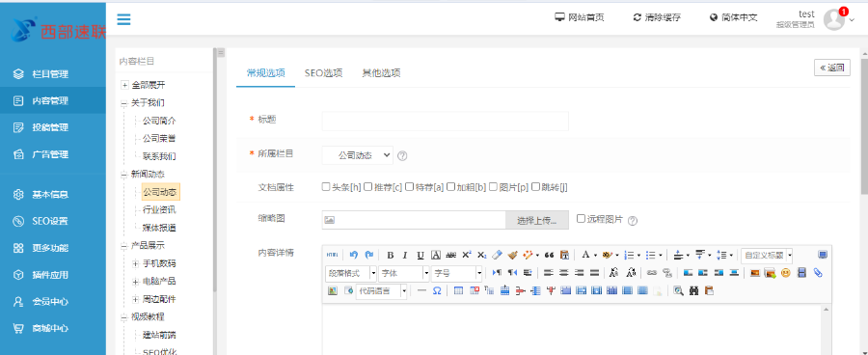Check the 图片[p] attribute
The height and width of the screenshot is (355, 868).
point(494,187)
